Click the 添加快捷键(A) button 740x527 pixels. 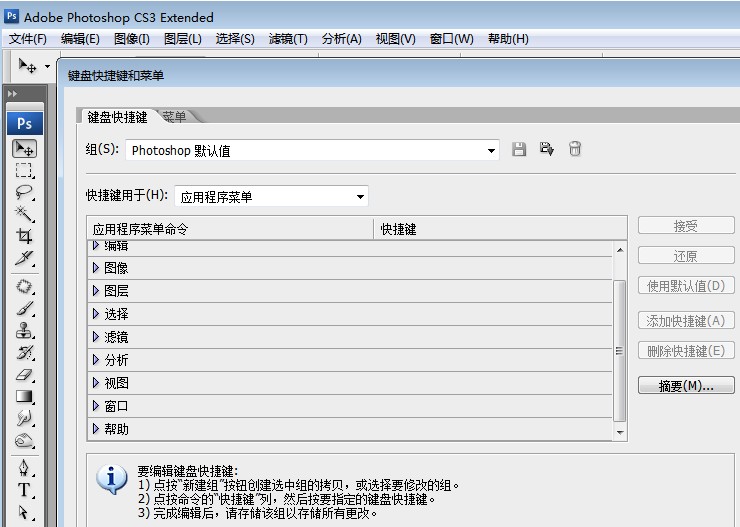click(x=686, y=321)
